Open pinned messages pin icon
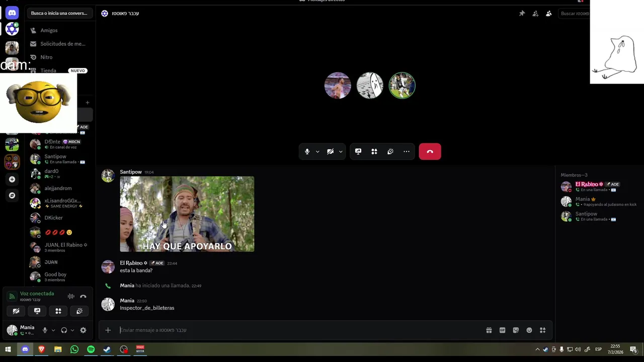 tap(522, 14)
